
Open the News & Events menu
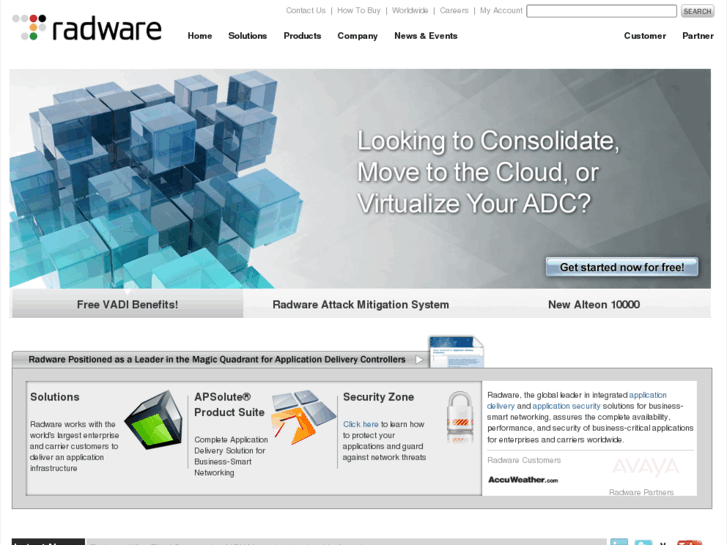426,36
